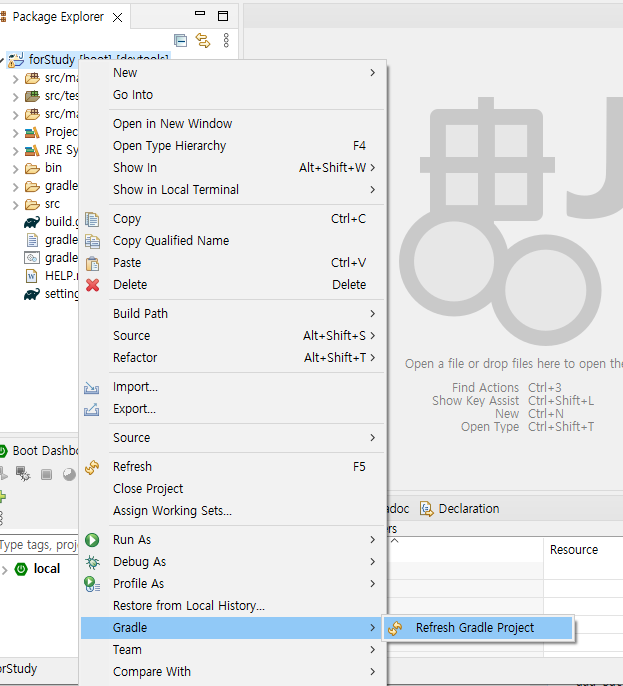The width and height of the screenshot is (623, 686).
Task: Select Go Into menu item
Action: (233, 95)
